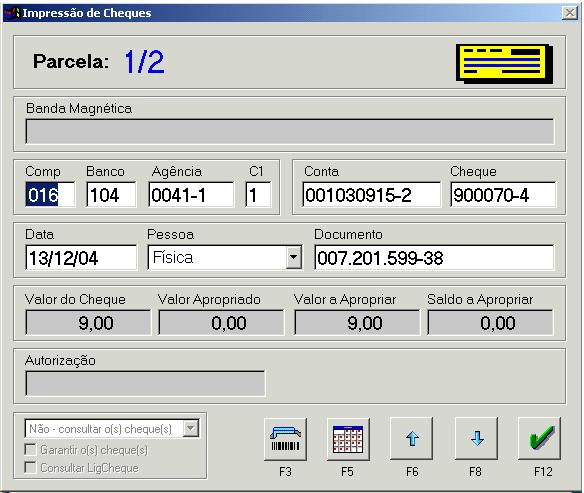The height and width of the screenshot is (493, 584).
Task: Click the F3 label text
Action: (285, 472)
